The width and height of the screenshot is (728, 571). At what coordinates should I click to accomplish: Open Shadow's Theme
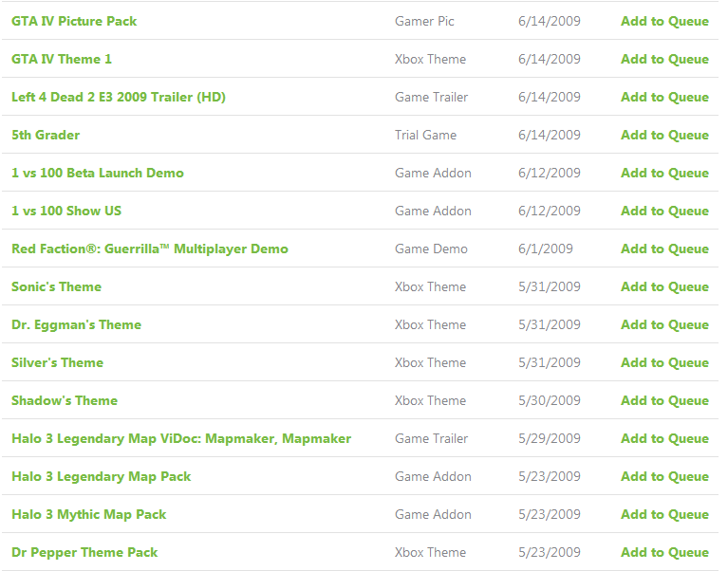65,401
